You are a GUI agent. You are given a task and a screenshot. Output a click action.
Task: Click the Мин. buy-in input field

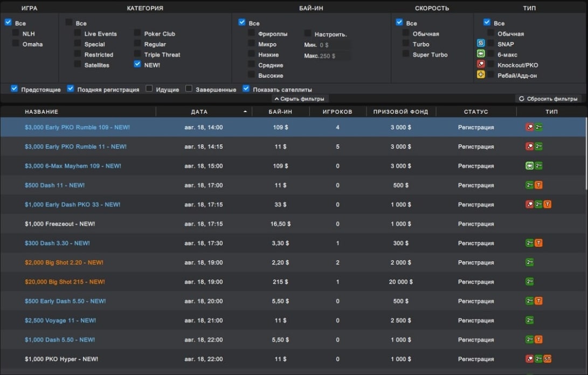coord(335,45)
